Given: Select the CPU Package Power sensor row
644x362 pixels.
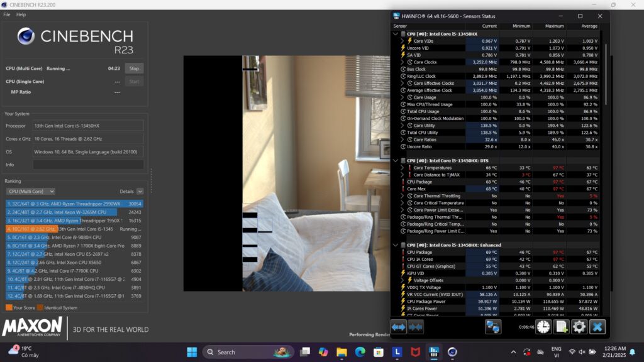Looking at the screenshot, I should 496,302.
